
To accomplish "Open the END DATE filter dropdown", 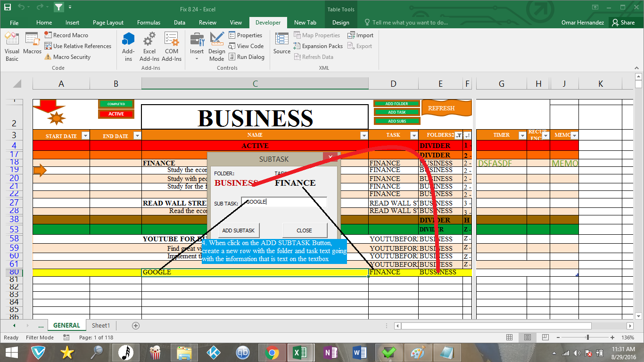I will [x=137, y=136].
